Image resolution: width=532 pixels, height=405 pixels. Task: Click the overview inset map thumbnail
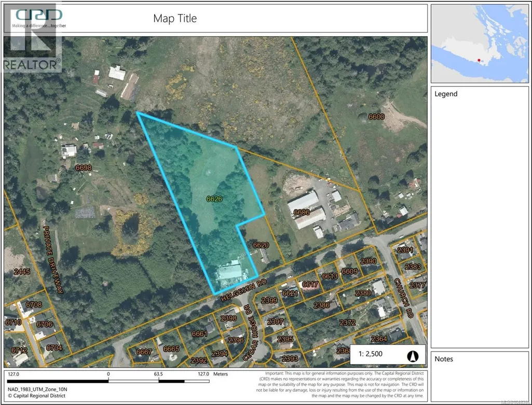click(480, 44)
